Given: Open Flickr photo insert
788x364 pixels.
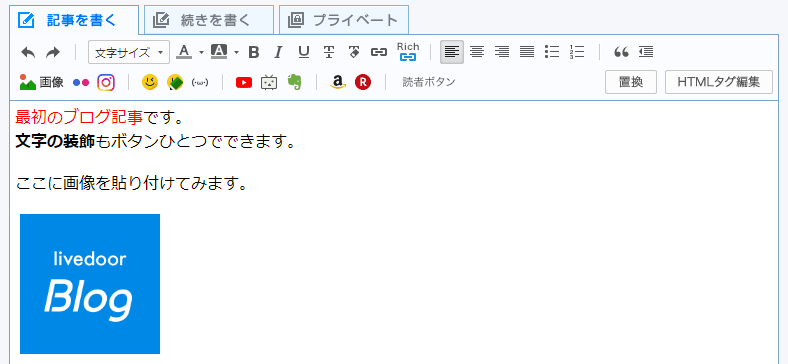Looking at the screenshot, I should click(81, 82).
